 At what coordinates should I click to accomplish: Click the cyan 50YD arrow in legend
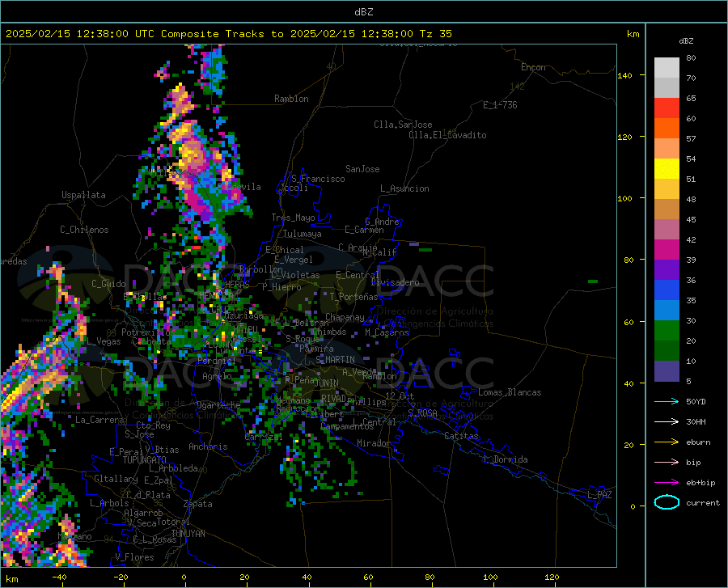tap(667, 401)
